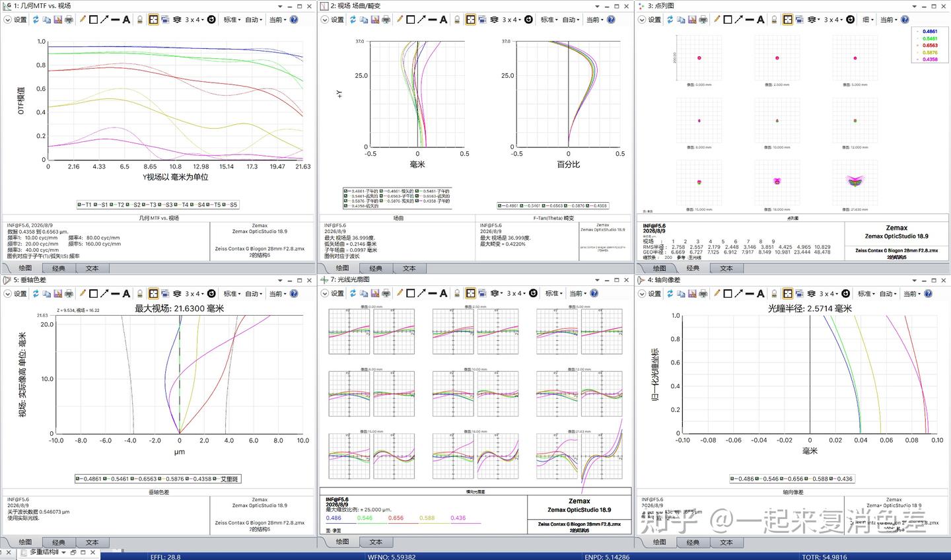Open the 细 line-thickness dropdown in 点列图 window
This screenshot has height=560, width=951.
click(x=867, y=20)
